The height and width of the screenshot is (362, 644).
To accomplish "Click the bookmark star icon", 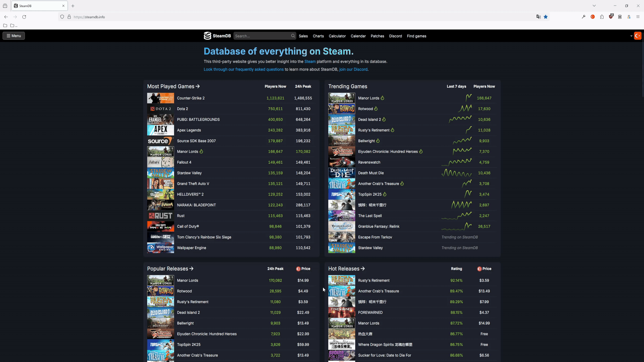I will [x=546, y=17].
